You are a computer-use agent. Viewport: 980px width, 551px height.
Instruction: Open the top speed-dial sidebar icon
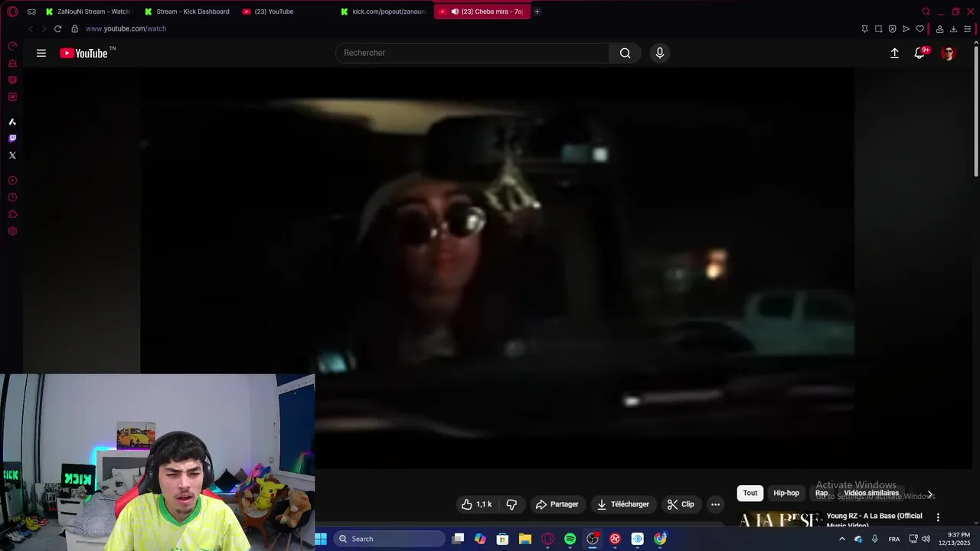(12, 46)
